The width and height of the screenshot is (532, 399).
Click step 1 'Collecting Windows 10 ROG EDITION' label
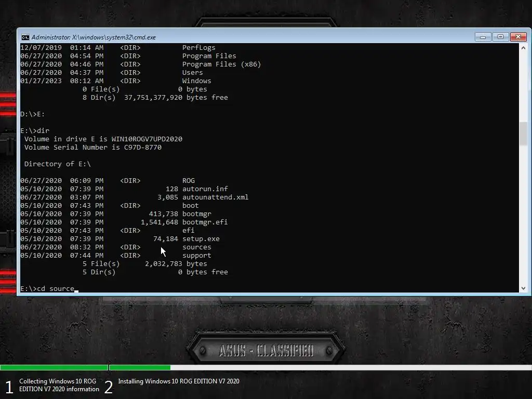click(x=59, y=385)
